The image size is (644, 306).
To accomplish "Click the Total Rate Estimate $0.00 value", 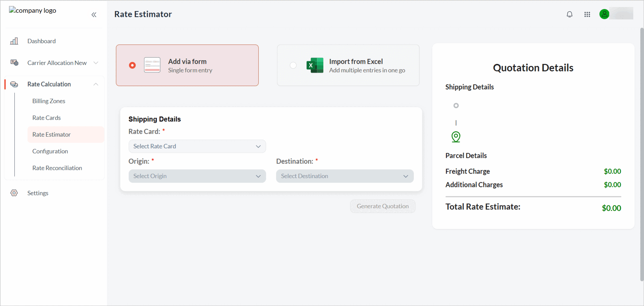I will point(611,208).
